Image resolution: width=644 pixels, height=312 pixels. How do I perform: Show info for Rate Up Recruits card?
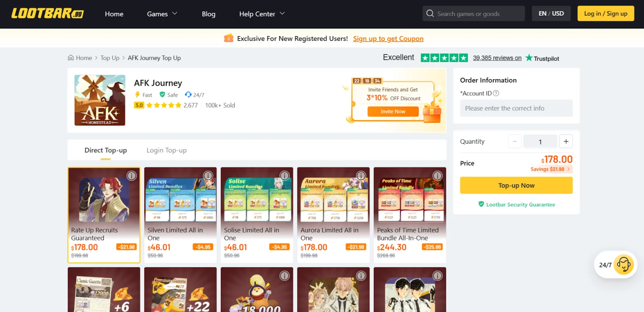coord(132,176)
